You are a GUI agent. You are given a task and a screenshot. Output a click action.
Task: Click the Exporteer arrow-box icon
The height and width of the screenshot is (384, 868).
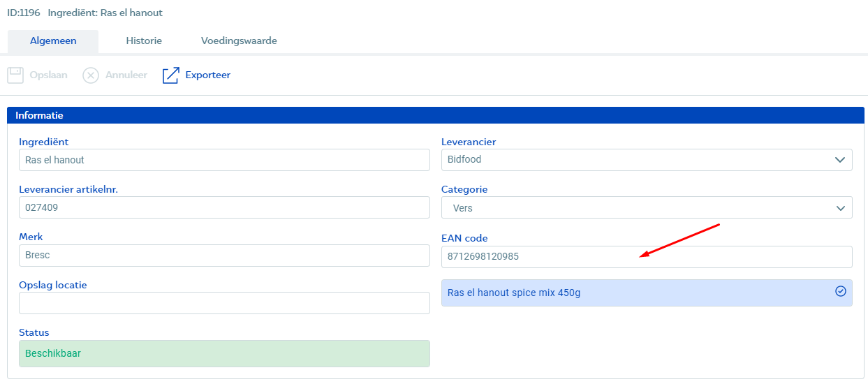(171, 75)
